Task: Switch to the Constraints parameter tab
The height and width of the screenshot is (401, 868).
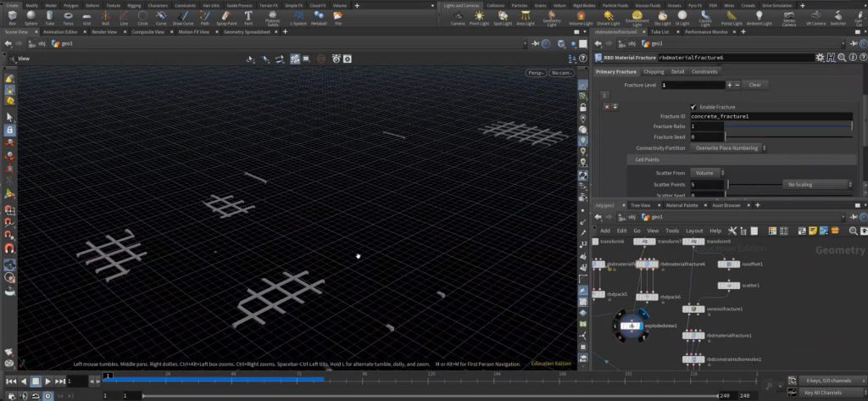Action: click(704, 71)
